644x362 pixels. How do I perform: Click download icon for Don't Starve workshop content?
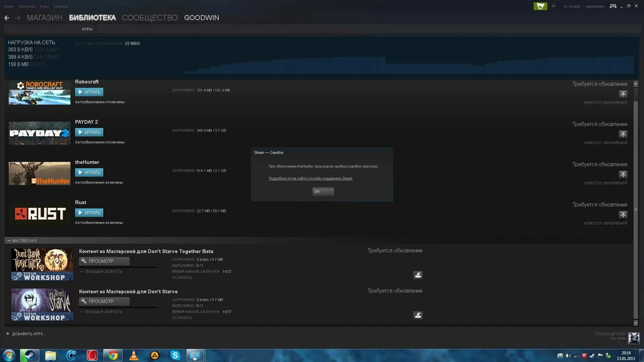pyautogui.click(x=418, y=315)
